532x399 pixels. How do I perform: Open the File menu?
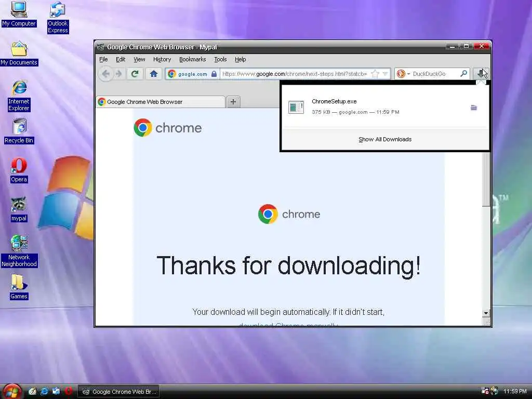(x=103, y=59)
